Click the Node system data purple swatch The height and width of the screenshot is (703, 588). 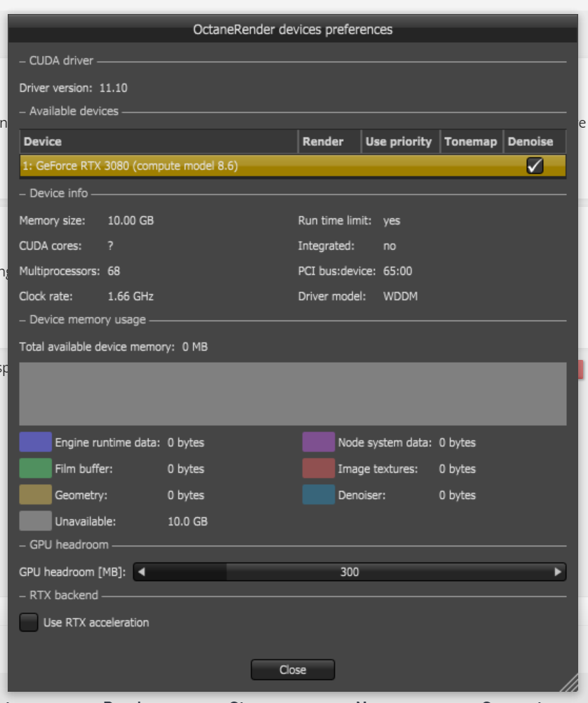318,442
